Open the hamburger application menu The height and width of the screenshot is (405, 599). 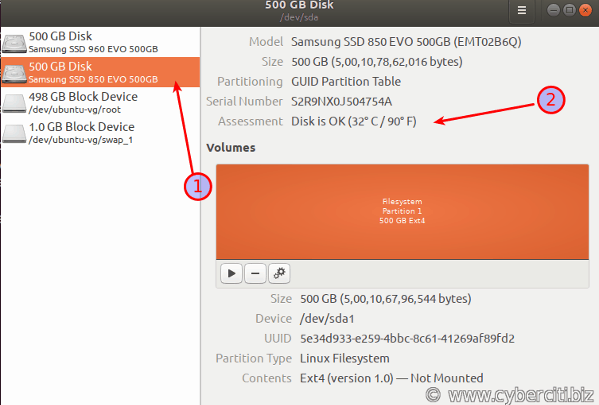(x=521, y=10)
